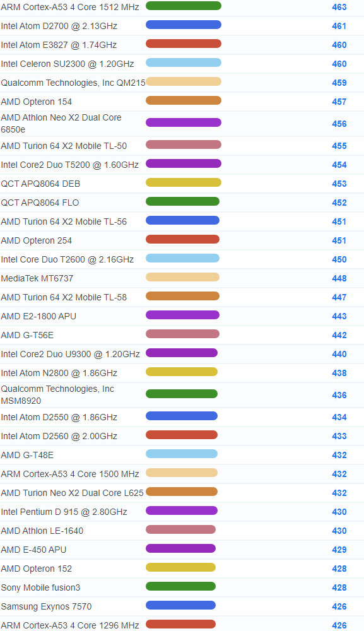Open ARM Cortex-A53 4 Core 1500 MHz

(70, 474)
